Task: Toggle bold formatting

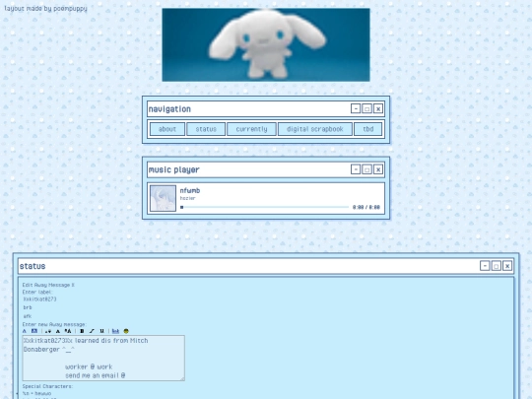Action: click(x=82, y=331)
